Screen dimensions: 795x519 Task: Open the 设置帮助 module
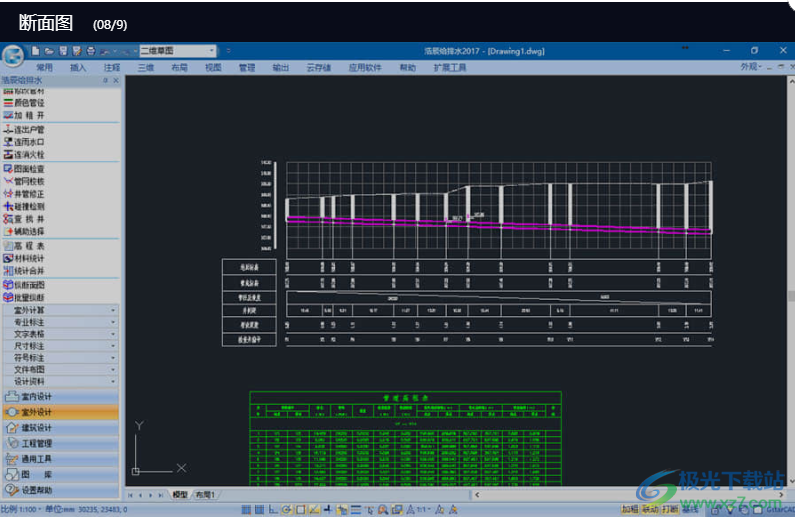click(60, 490)
